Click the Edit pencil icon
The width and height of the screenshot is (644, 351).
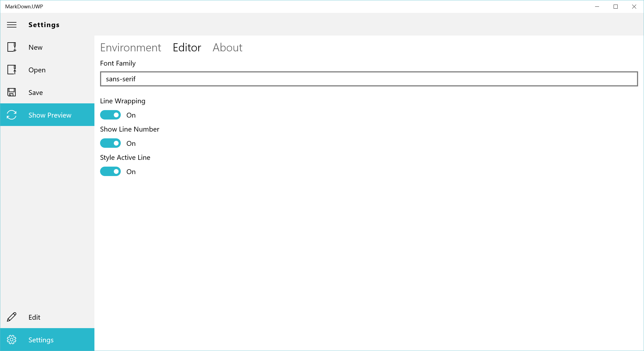tap(12, 317)
